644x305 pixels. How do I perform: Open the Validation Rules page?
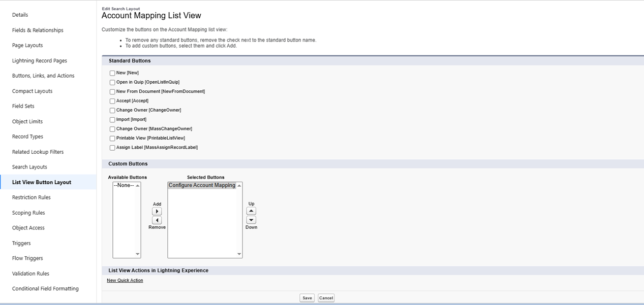[30, 274]
